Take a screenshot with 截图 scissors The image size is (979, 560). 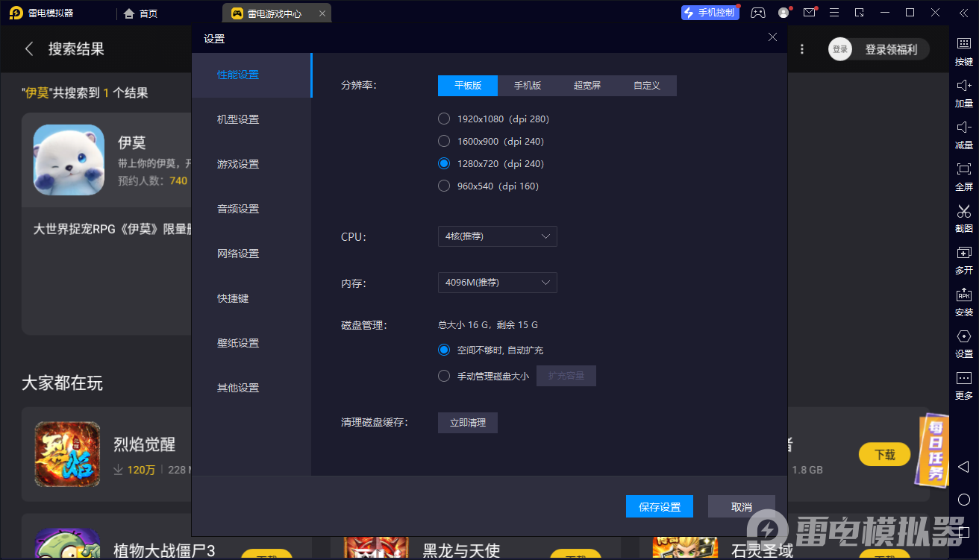click(x=964, y=218)
